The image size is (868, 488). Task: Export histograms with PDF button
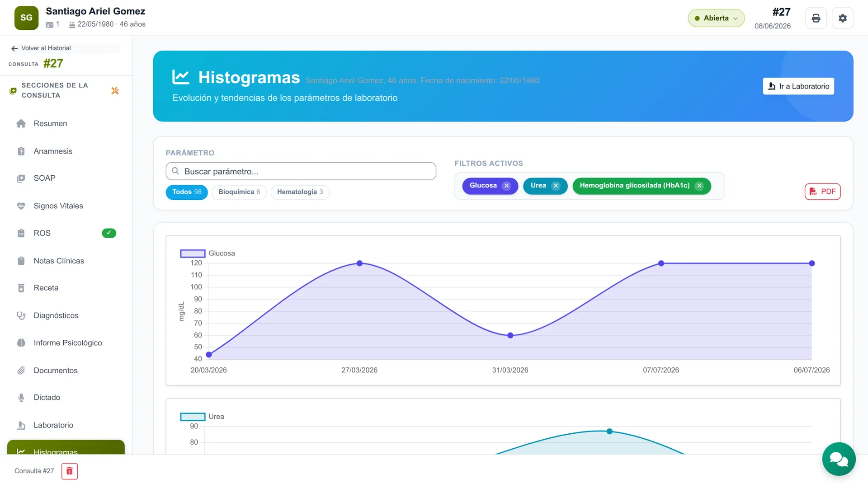point(822,192)
